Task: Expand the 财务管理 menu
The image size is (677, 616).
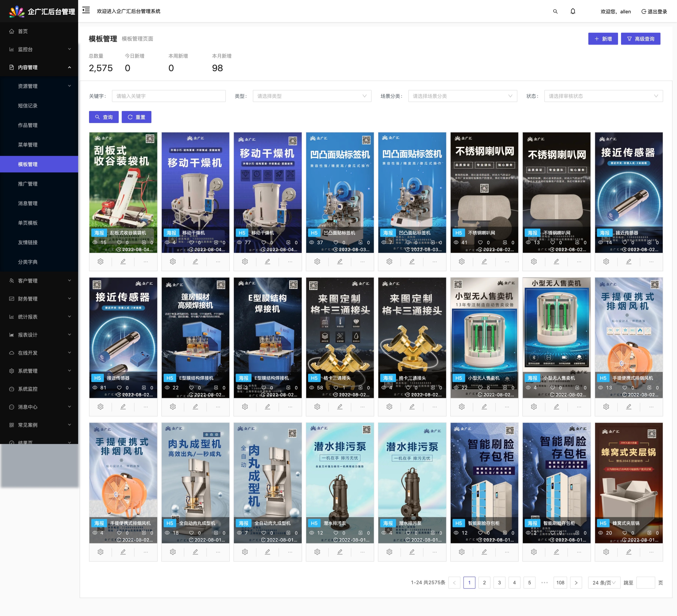Action: [39, 299]
